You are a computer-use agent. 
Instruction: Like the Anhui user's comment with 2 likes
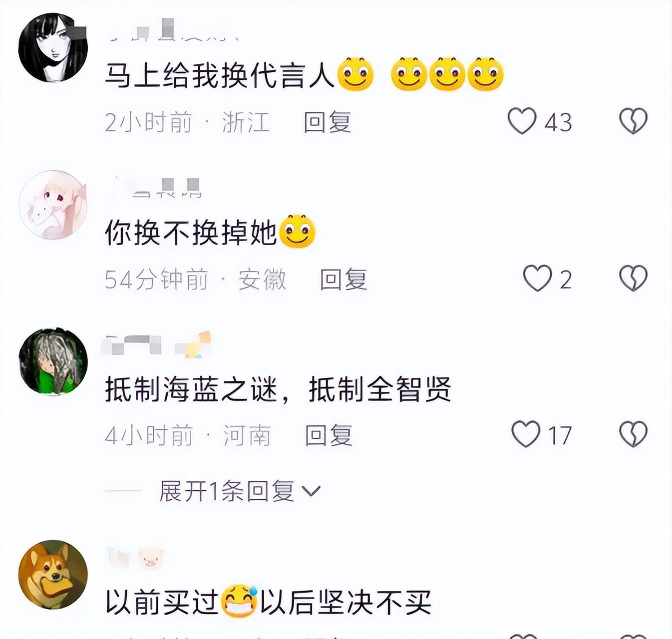(x=537, y=279)
